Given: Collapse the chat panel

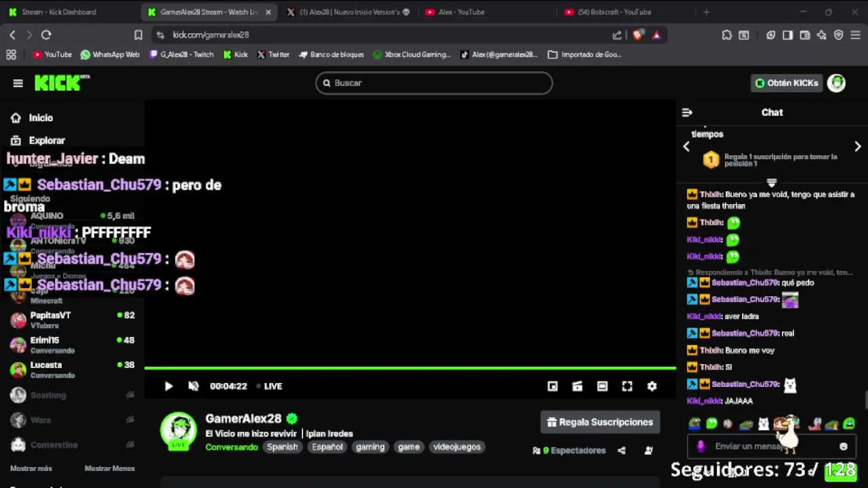Looking at the screenshot, I should (x=687, y=113).
